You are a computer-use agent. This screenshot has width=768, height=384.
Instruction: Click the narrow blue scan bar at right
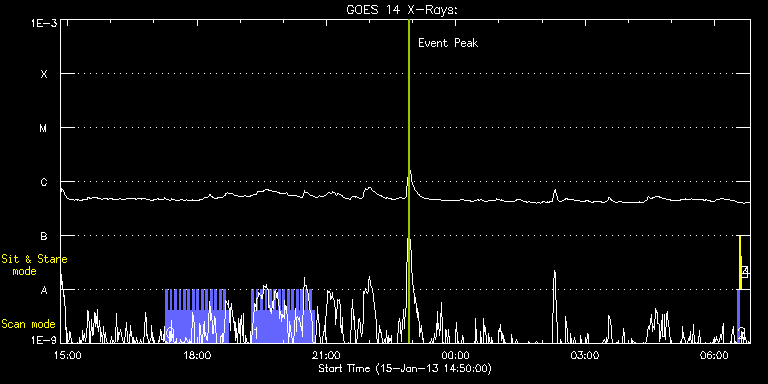(x=739, y=316)
